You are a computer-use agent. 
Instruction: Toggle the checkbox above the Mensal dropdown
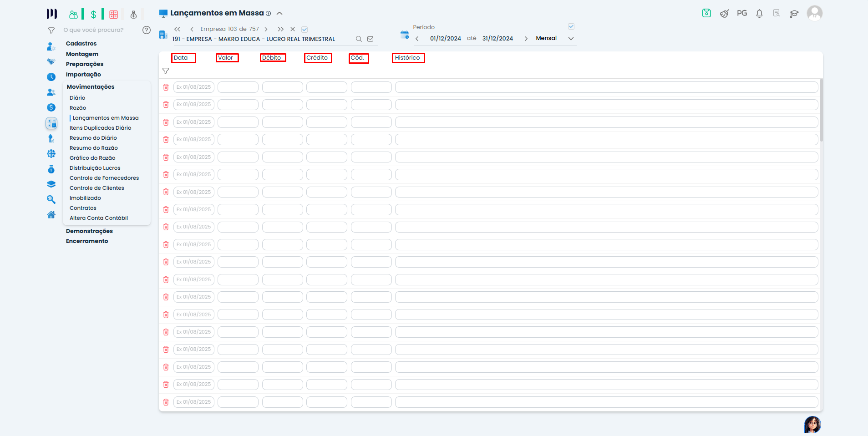571,26
